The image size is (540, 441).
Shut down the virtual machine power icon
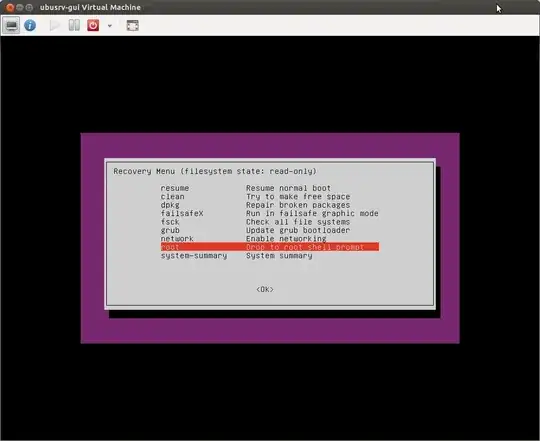coord(93,25)
